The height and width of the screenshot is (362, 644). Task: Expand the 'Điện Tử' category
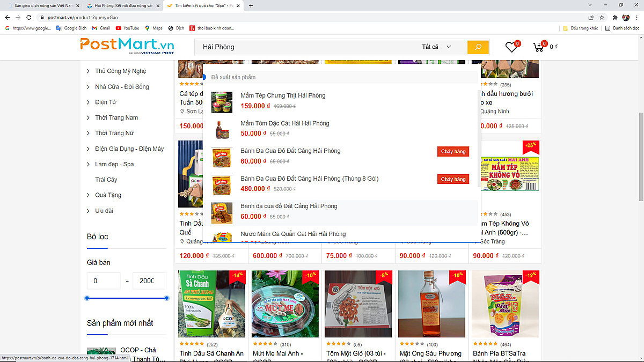(x=106, y=102)
